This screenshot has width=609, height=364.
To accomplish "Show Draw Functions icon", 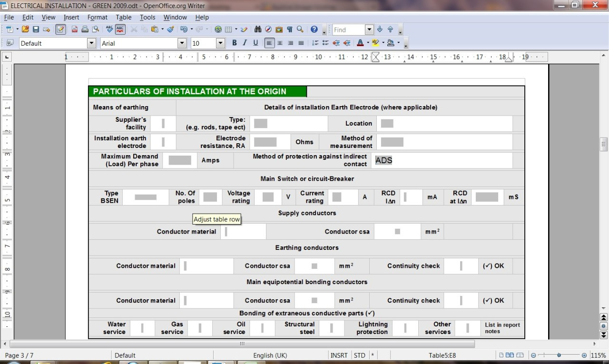I will click(x=244, y=30).
